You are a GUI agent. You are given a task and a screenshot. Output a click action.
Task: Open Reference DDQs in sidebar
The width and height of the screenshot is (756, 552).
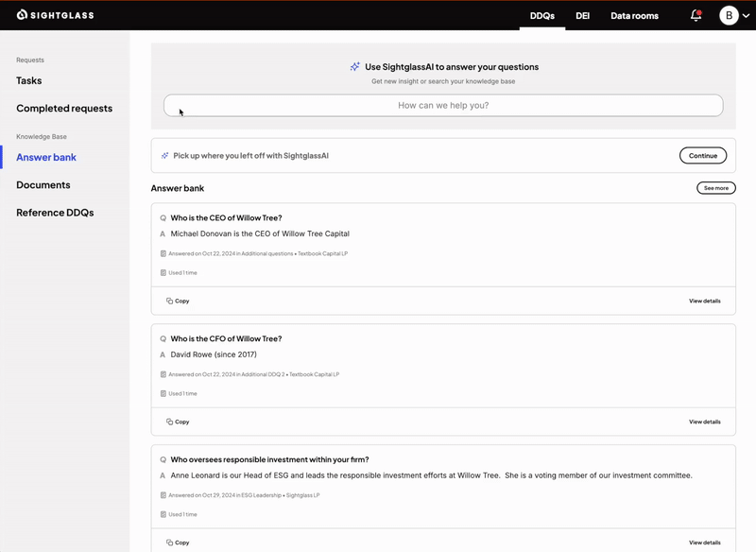(55, 213)
